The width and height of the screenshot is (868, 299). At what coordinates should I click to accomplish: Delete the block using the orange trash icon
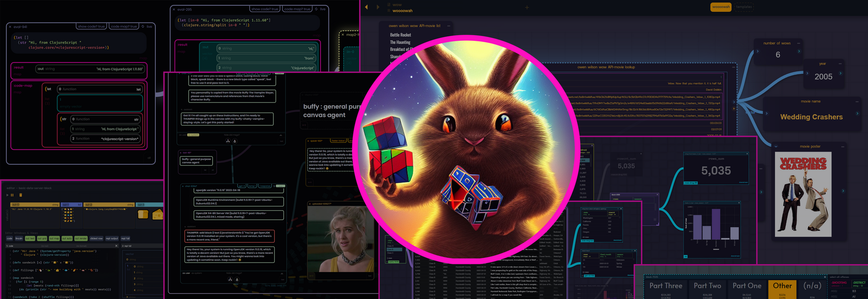(20, 195)
